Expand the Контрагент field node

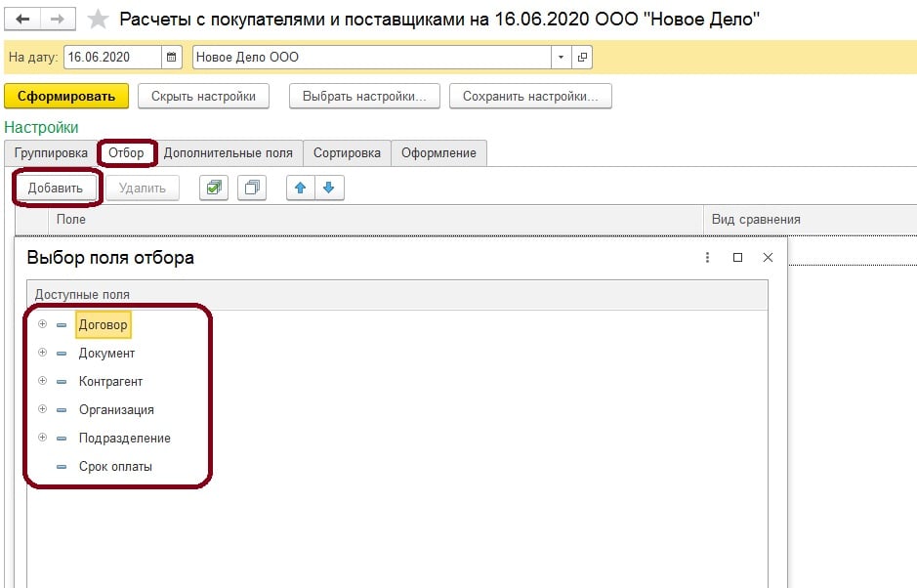(x=42, y=381)
